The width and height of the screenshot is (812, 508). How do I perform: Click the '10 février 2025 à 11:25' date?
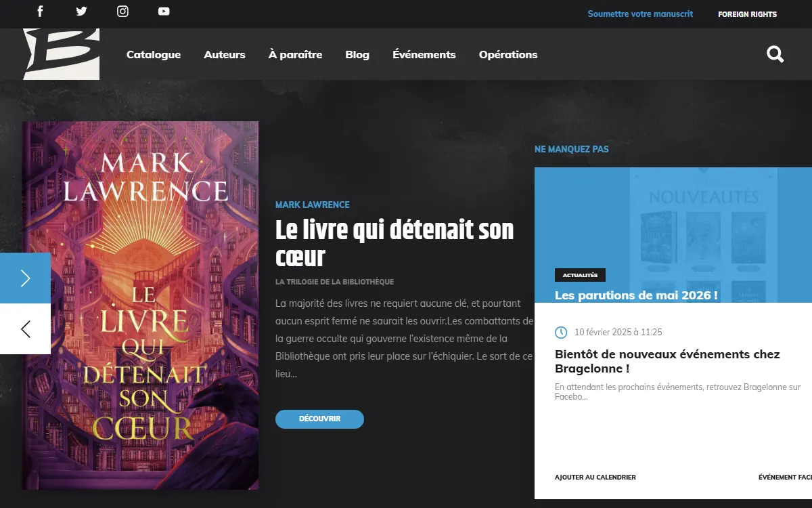(618, 332)
